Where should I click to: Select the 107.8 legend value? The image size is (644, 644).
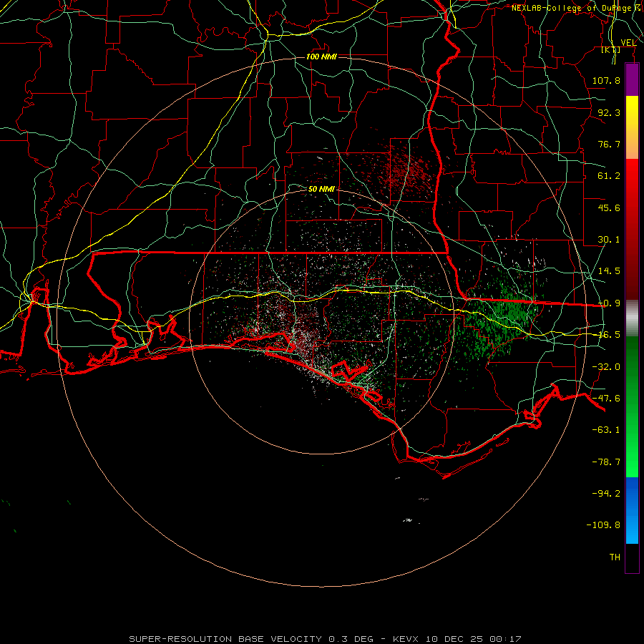coord(606,80)
